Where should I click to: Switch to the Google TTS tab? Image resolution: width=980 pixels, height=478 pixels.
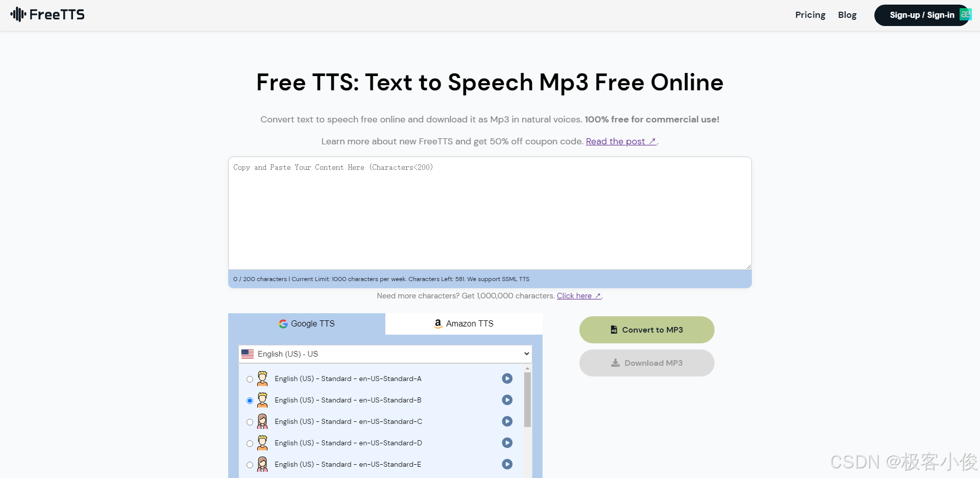307,324
